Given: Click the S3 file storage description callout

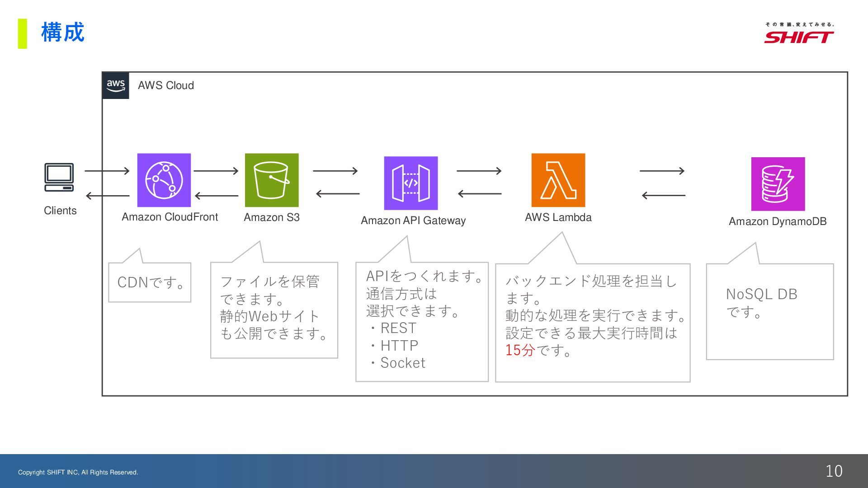Looking at the screenshot, I should coord(274,310).
